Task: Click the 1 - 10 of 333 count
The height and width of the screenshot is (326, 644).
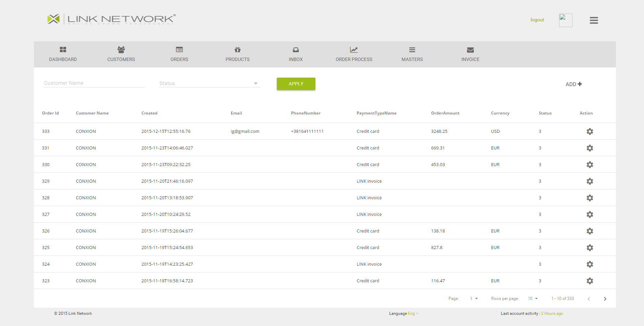Action: pos(563,299)
